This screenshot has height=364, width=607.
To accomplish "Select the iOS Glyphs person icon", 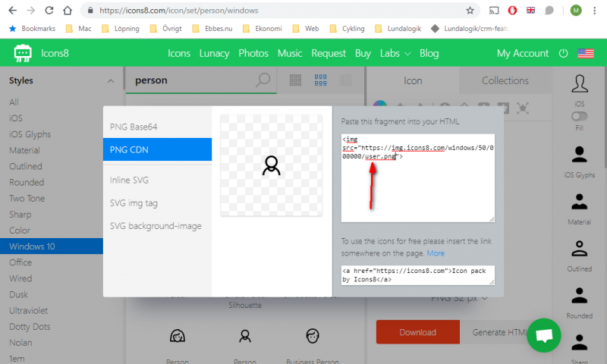I will [x=579, y=155].
